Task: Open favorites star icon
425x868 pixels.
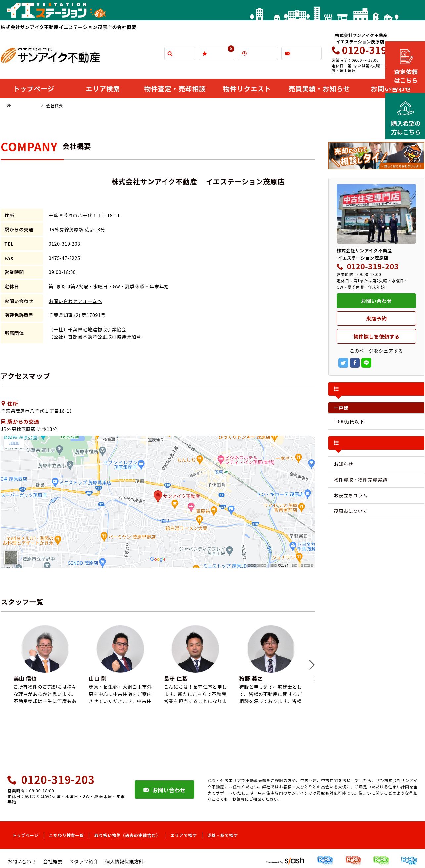Action: 205,53
